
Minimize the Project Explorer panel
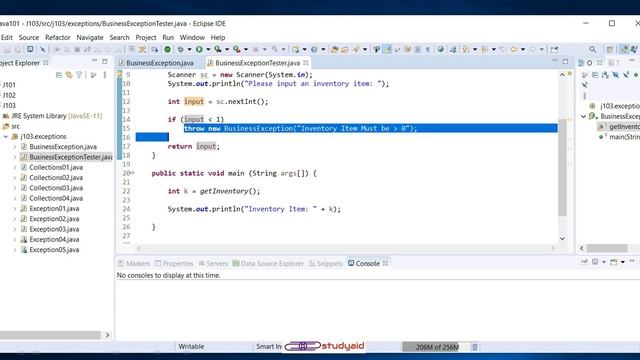point(94,61)
